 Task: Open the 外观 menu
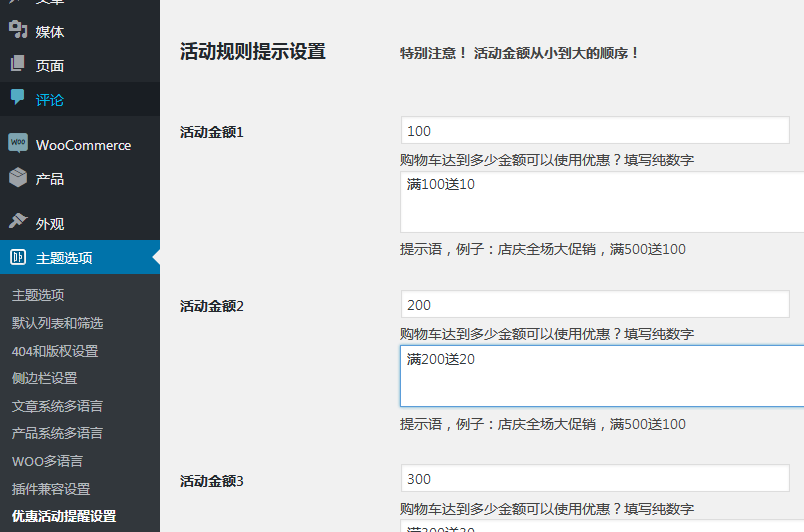[80, 223]
